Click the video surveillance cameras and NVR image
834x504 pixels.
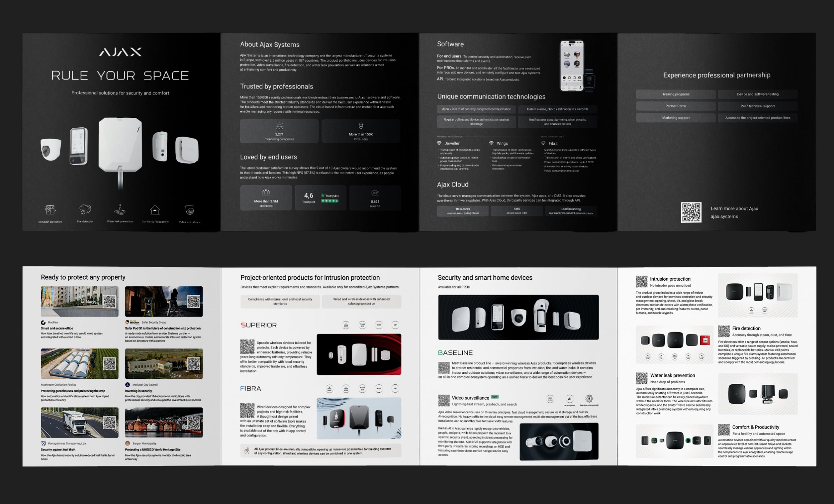pyautogui.click(x=559, y=442)
